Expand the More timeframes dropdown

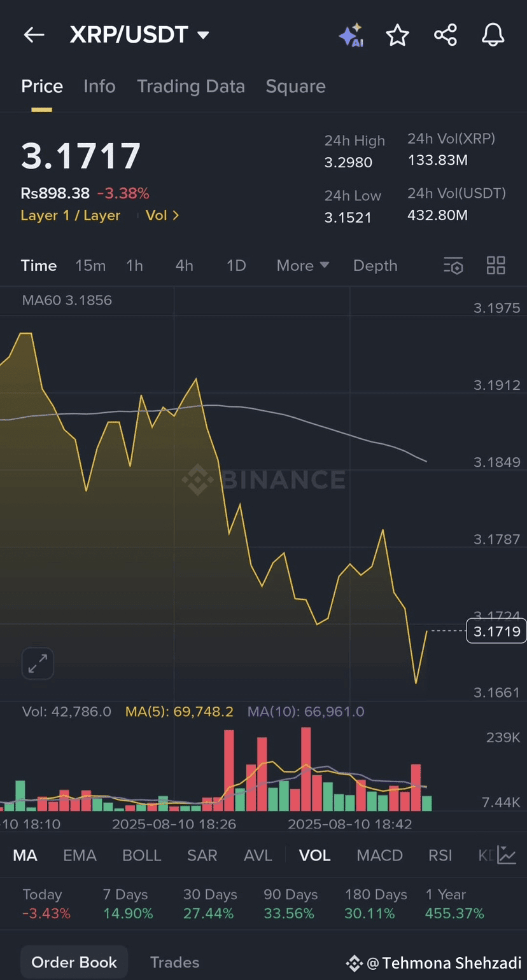click(x=302, y=266)
